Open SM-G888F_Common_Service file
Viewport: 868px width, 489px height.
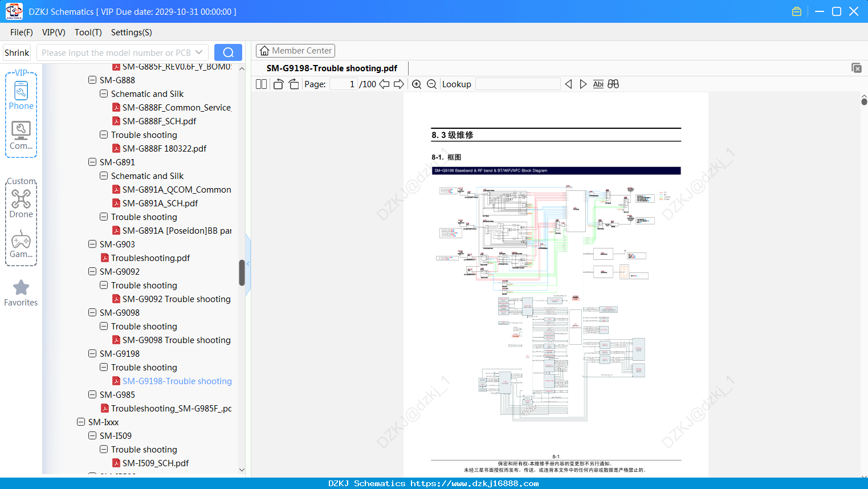tap(177, 107)
